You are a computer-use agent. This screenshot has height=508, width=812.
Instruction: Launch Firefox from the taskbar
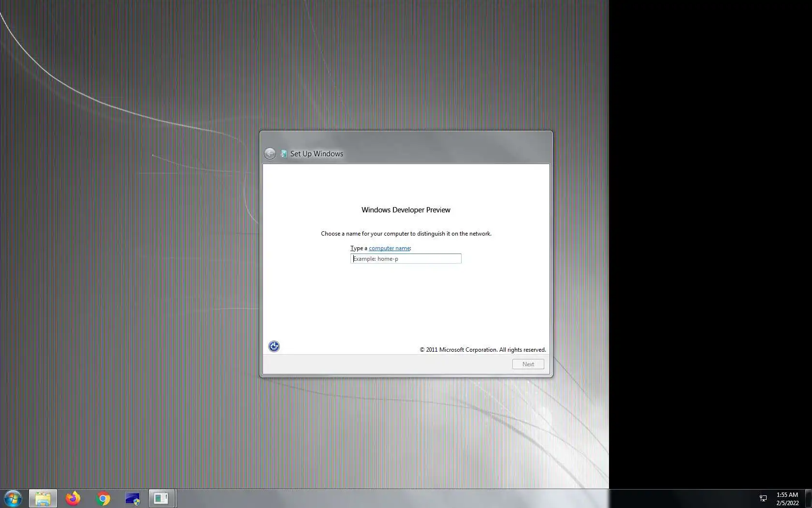click(x=73, y=498)
